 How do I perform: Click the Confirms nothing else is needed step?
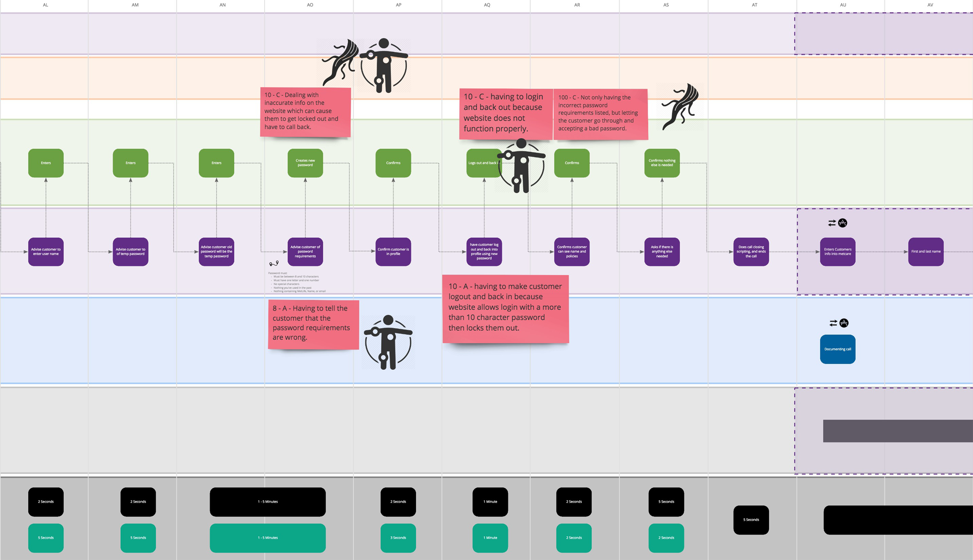pyautogui.click(x=662, y=163)
